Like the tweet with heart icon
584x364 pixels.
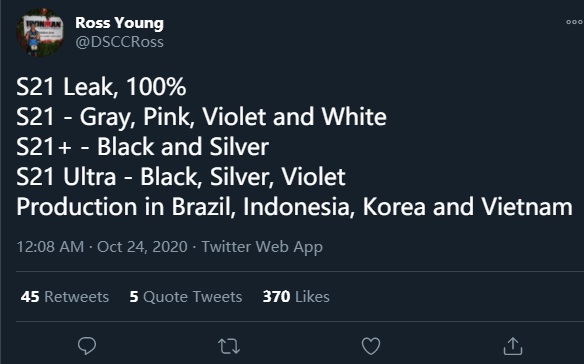click(x=371, y=346)
